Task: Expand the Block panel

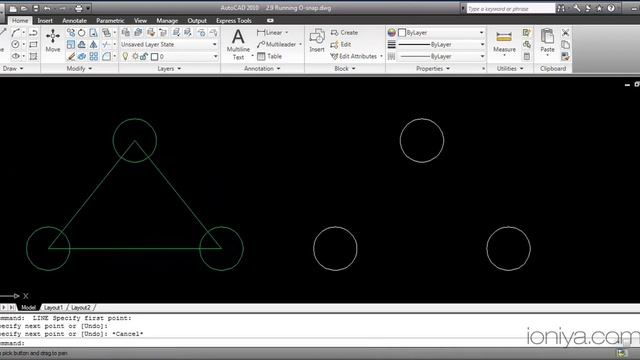Action: pos(344,69)
